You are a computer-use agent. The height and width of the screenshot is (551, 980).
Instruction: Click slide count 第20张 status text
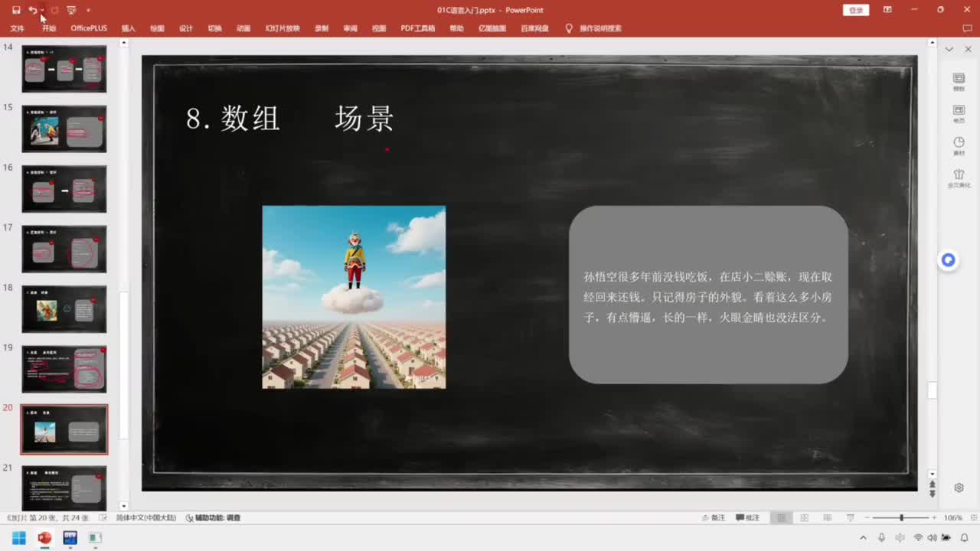(48, 518)
